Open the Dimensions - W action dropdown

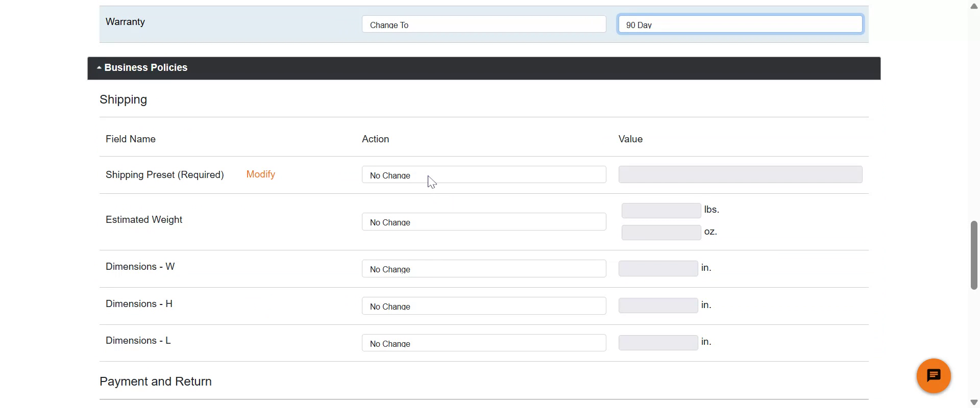pos(483,269)
